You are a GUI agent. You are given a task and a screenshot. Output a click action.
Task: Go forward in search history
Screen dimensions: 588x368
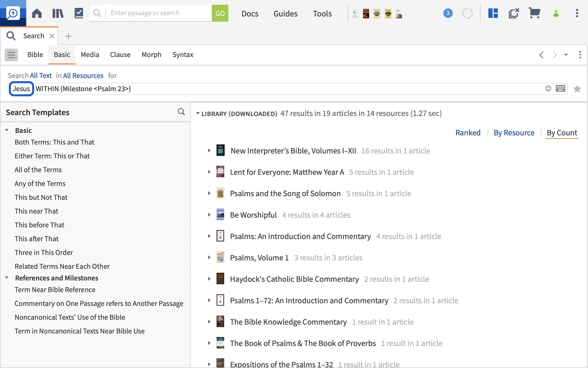click(x=555, y=55)
